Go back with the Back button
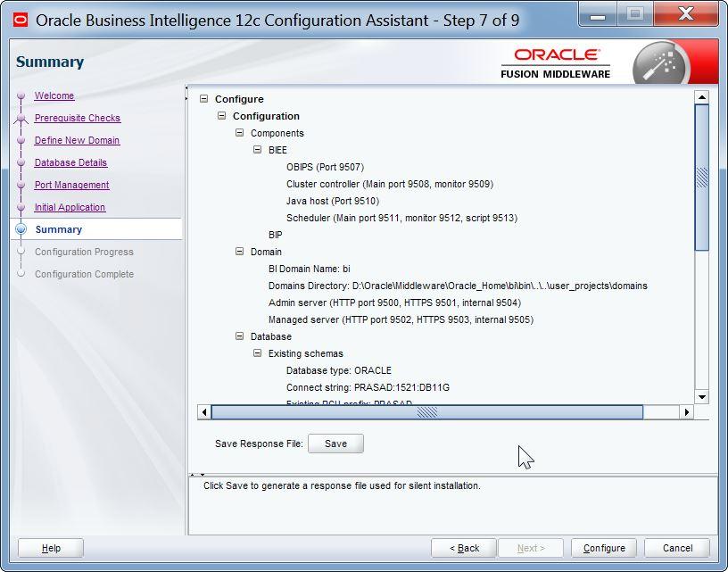The height and width of the screenshot is (572, 728). point(464,548)
